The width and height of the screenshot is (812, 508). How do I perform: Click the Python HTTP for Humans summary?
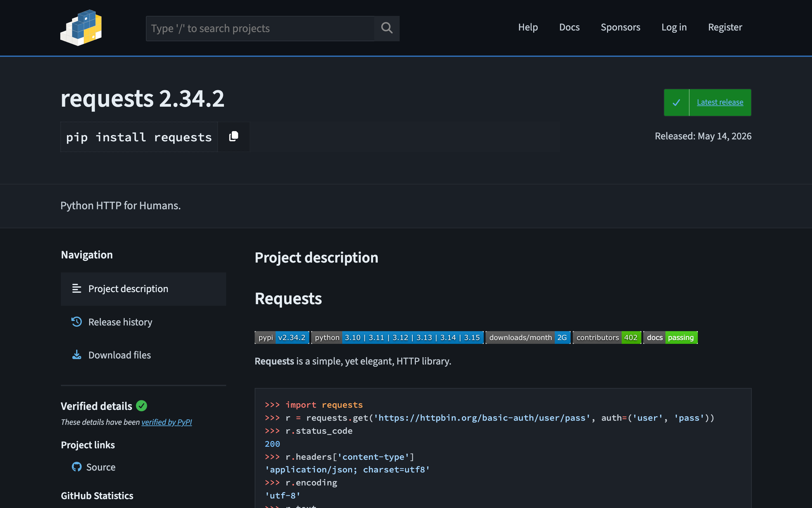pos(121,205)
